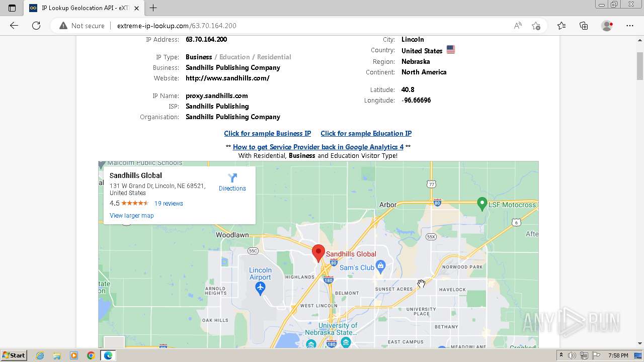Screen dimensions: 644x362
Task: Select the LSF Motocross green pin
Action: point(482,204)
